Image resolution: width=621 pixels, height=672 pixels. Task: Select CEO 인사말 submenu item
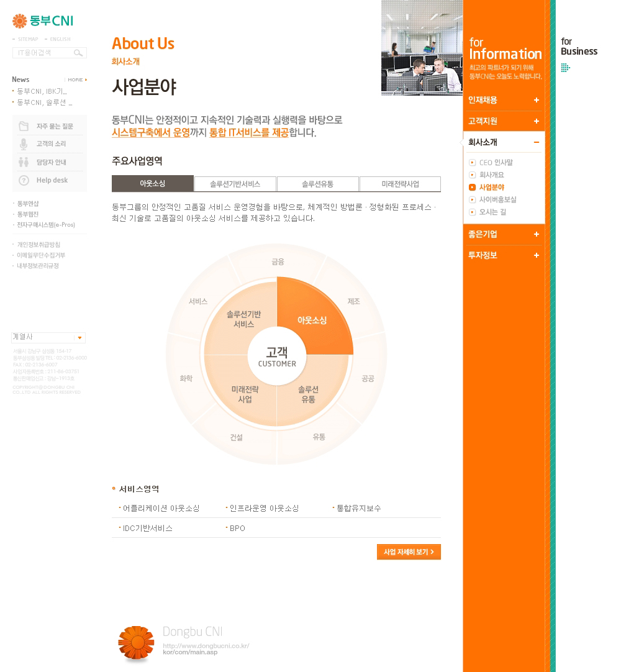(496, 163)
